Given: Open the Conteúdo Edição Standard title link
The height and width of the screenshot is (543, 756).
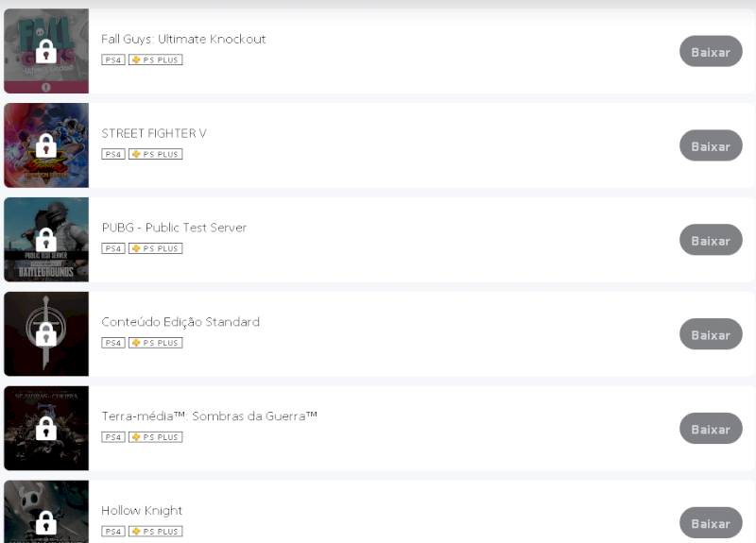Looking at the screenshot, I should 180,322.
